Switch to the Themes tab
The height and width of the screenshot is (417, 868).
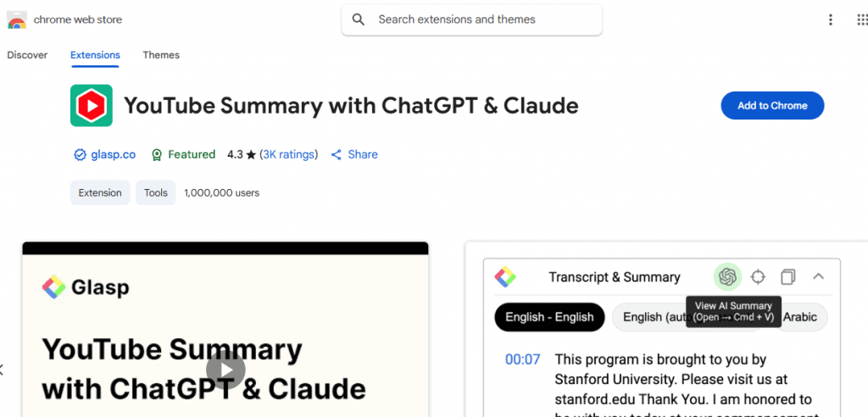tap(161, 55)
